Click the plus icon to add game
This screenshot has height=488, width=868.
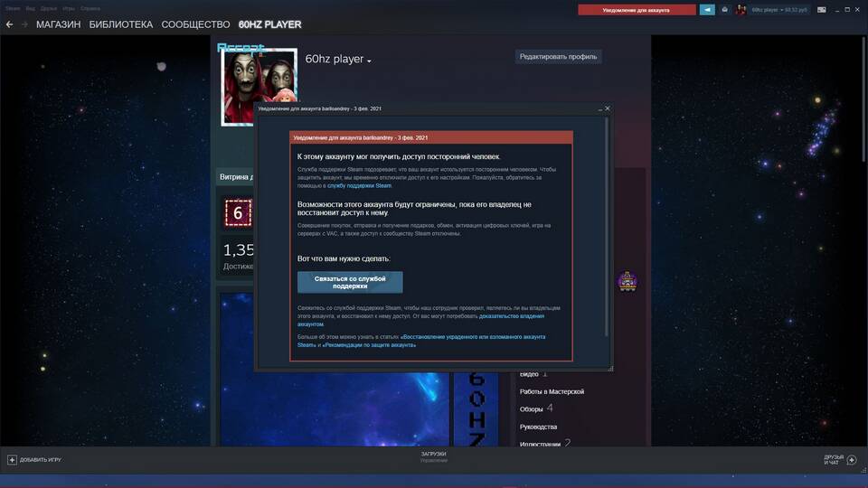[12, 460]
